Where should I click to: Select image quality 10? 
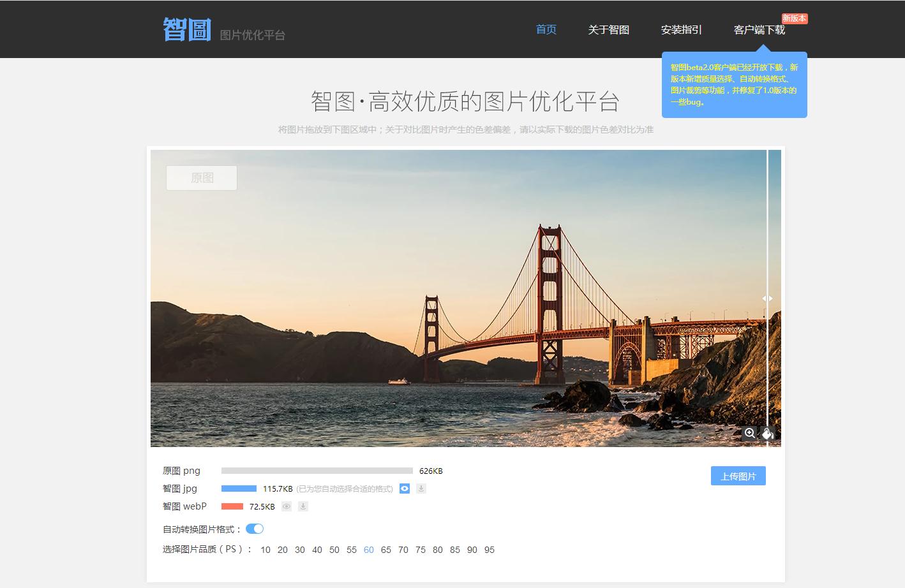[266, 550]
